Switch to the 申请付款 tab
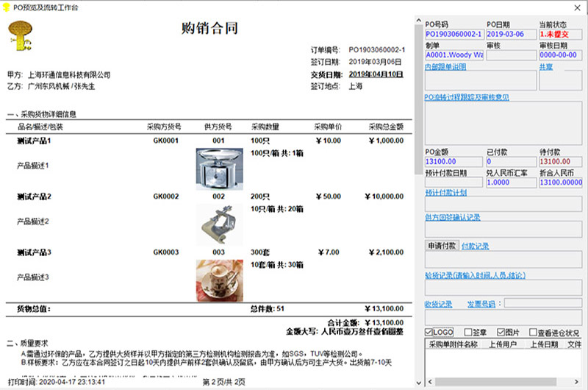Image resolution: width=588 pixels, height=390 pixels. [x=442, y=245]
